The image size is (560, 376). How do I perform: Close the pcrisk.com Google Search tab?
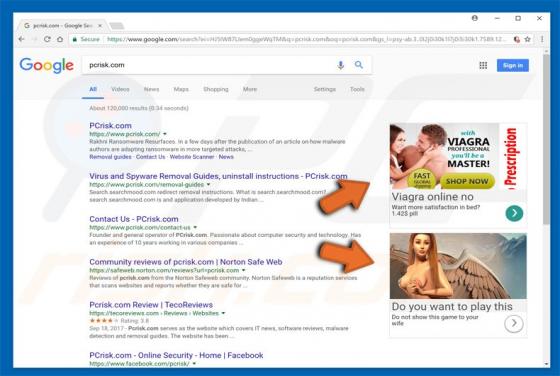pyautogui.click(x=100, y=25)
